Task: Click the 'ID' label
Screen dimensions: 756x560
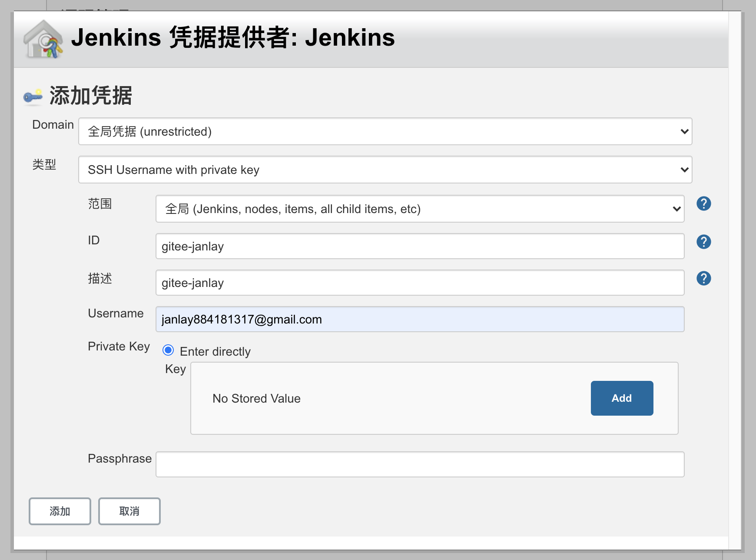Action: tap(94, 240)
